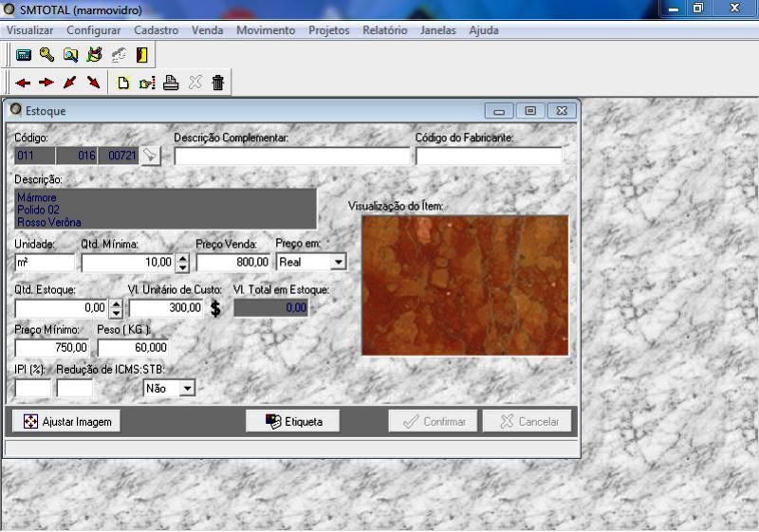The height and width of the screenshot is (532, 759).
Task: Open the Configurar menu
Action: tap(93, 30)
